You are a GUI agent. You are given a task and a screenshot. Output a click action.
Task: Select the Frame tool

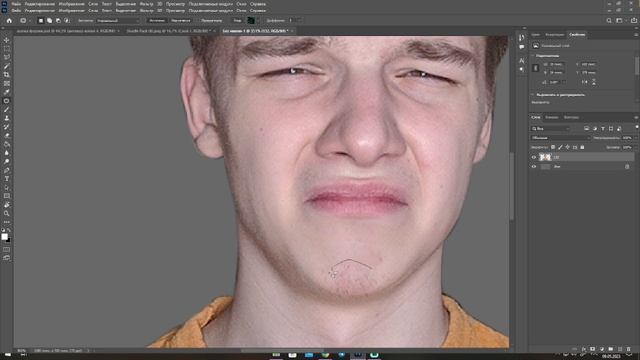(7, 83)
